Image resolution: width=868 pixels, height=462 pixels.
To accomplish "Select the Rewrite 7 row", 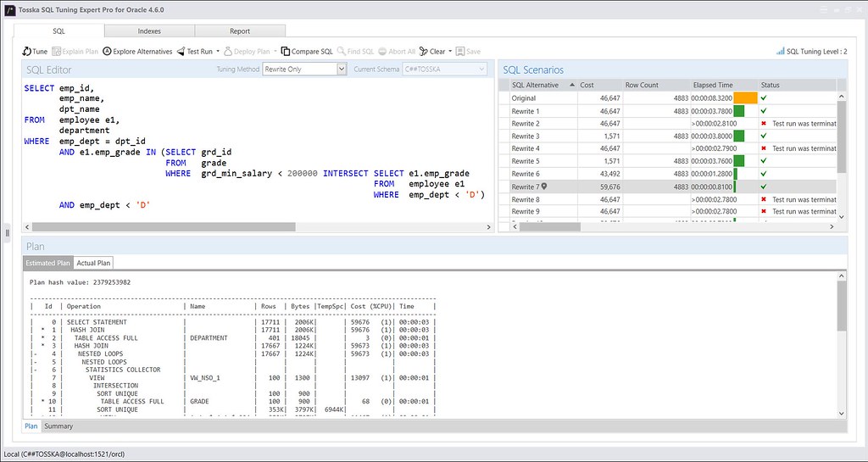I will click(x=667, y=186).
